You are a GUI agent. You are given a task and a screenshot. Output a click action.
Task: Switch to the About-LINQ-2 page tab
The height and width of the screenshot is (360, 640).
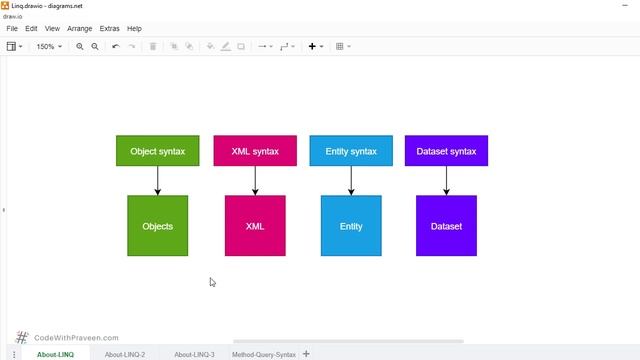coord(125,354)
